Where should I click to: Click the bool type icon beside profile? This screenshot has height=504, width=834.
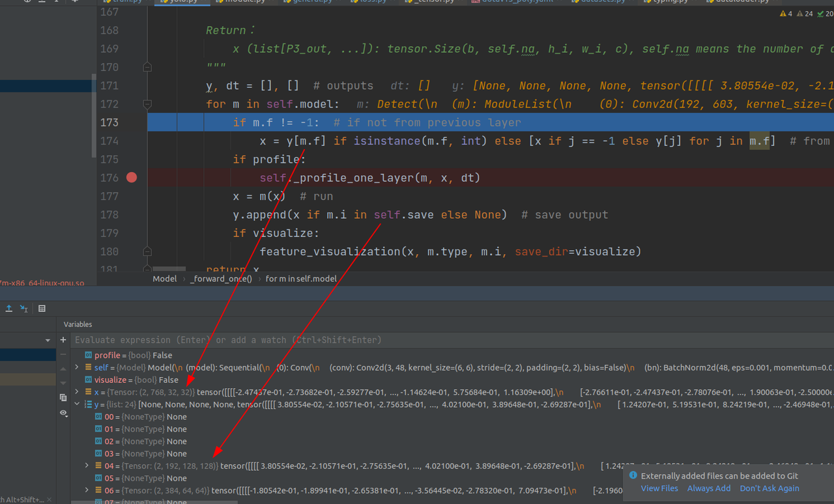click(89, 355)
